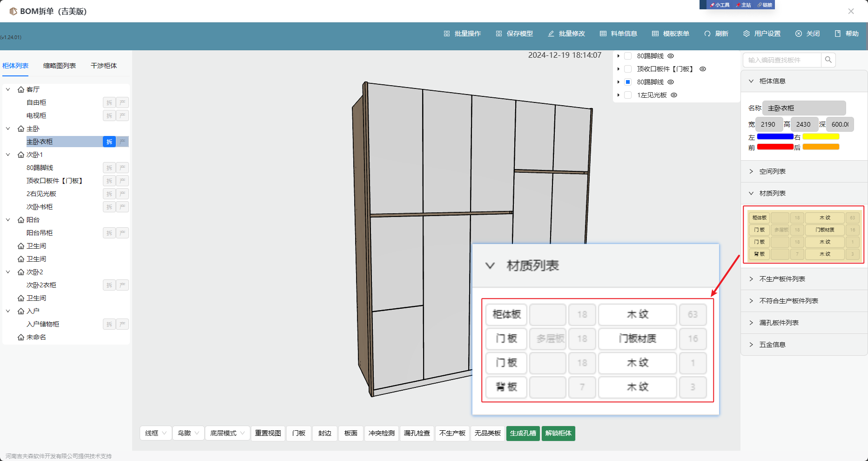Uncheck the selected 80踢脚线 checkbox

point(628,82)
